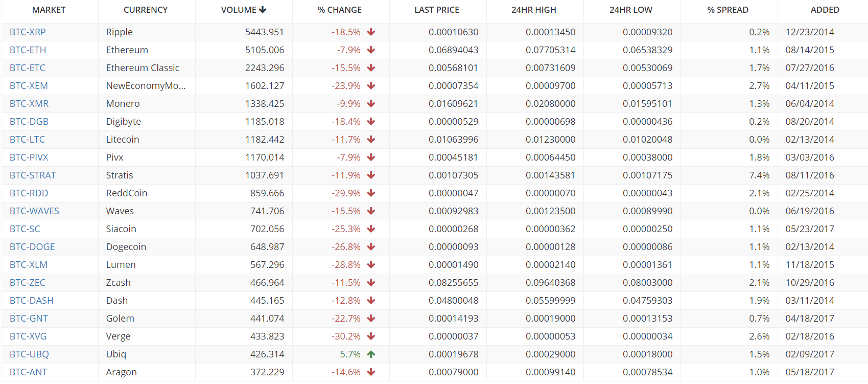Select the BTC-LTC market link
Screen dimensions: 868x384
[27, 140]
